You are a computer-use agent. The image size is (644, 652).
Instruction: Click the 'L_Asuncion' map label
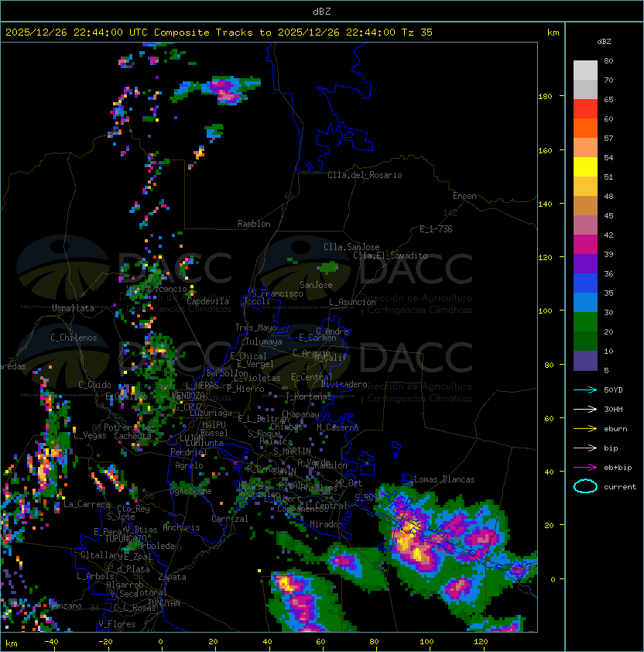[352, 302]
